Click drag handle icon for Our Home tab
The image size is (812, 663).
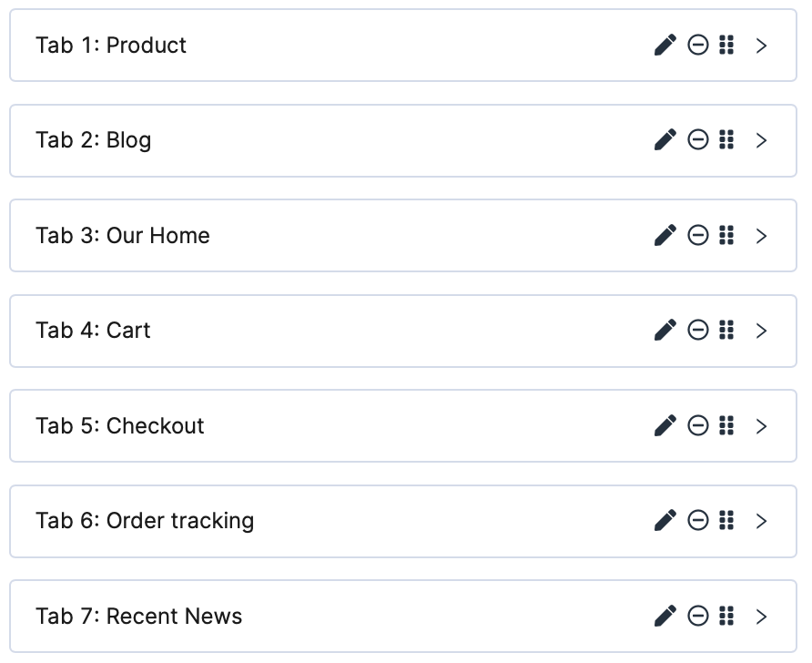tap(726, 235)
